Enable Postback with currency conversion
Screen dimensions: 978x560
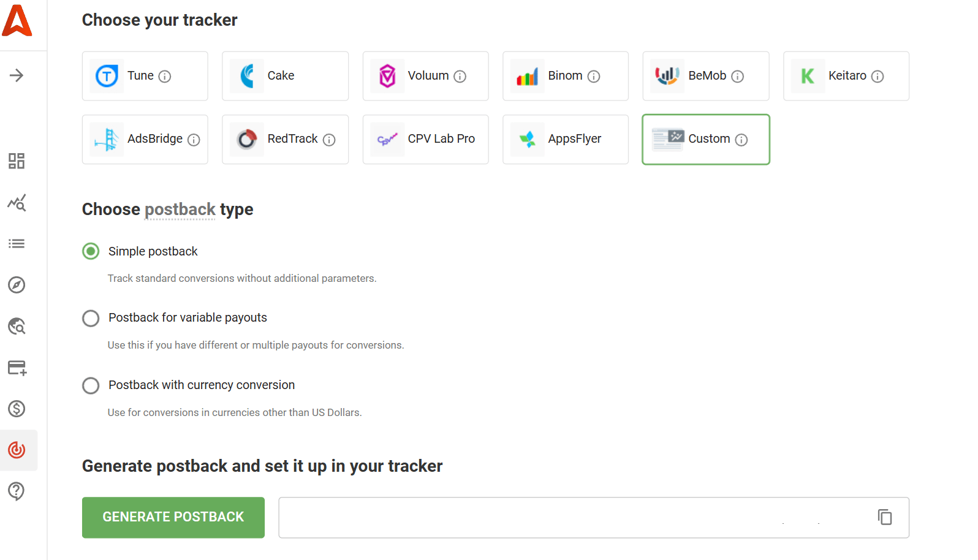coord(91,385)
